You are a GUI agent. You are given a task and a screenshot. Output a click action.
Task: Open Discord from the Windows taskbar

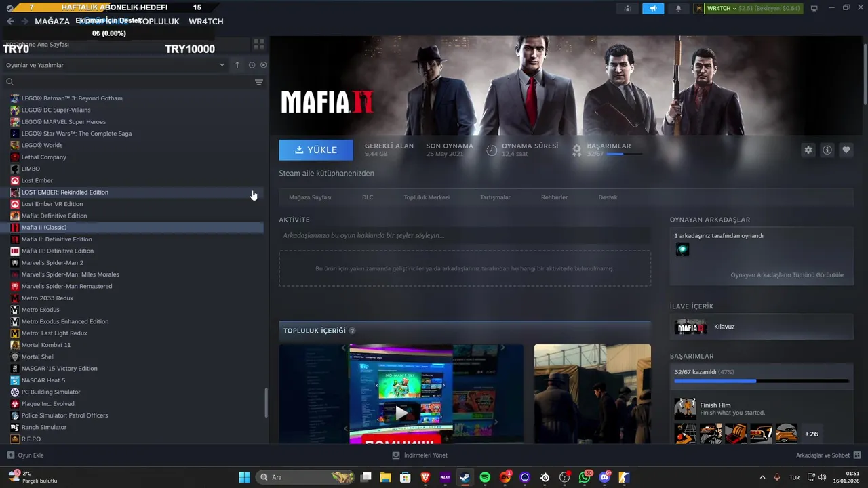(x=604, y=477)
